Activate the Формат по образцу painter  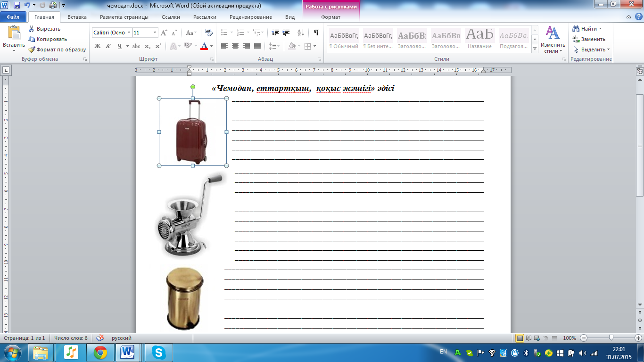(x=57, y=49)
